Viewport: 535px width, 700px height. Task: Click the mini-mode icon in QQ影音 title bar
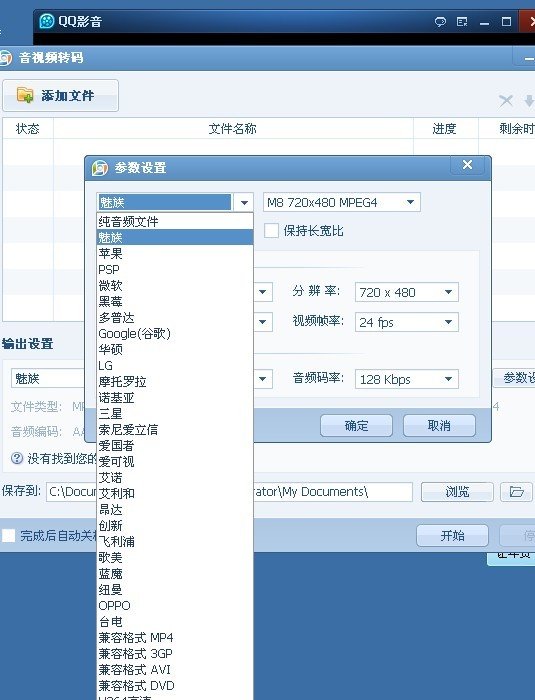[462, 21]
